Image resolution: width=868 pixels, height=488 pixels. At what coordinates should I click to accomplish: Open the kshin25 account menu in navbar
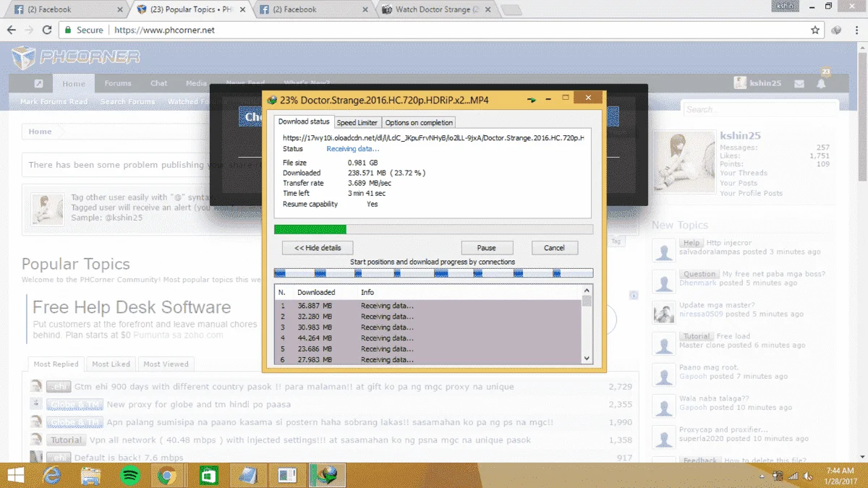click(x=757, y=83)
